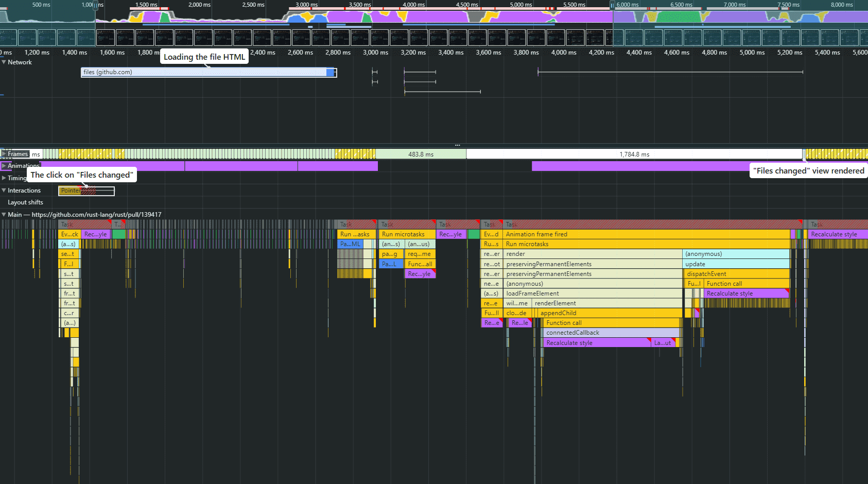Click the 'Files changed view rendered' annotation
Screen dimensions: 868x484
[x=808, y=170]
